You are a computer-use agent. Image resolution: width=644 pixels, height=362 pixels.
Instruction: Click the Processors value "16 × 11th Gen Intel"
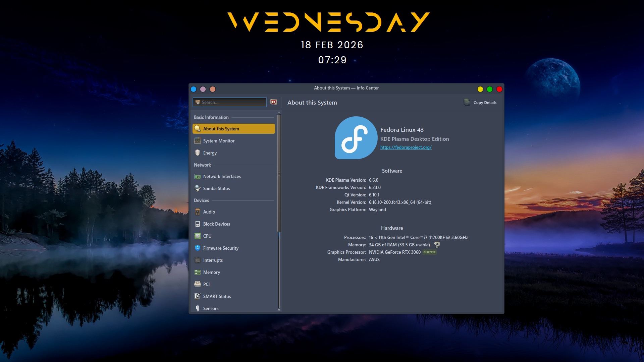pos(387,238)
